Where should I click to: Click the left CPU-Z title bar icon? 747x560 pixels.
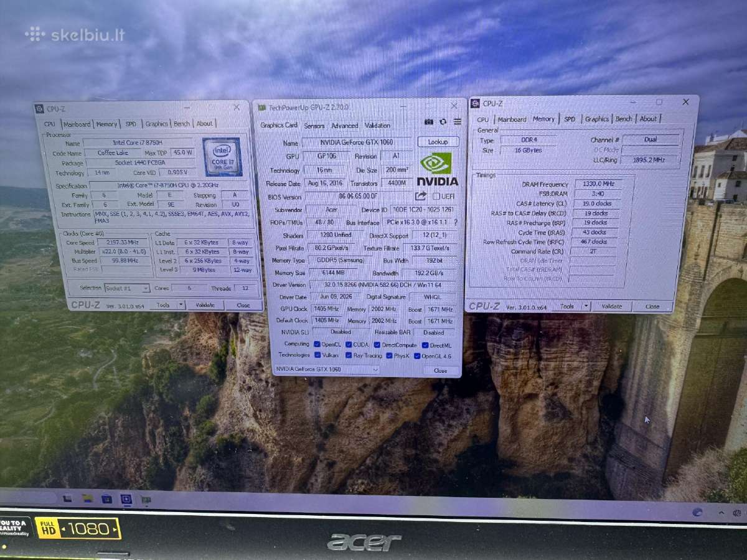(40, 109)
